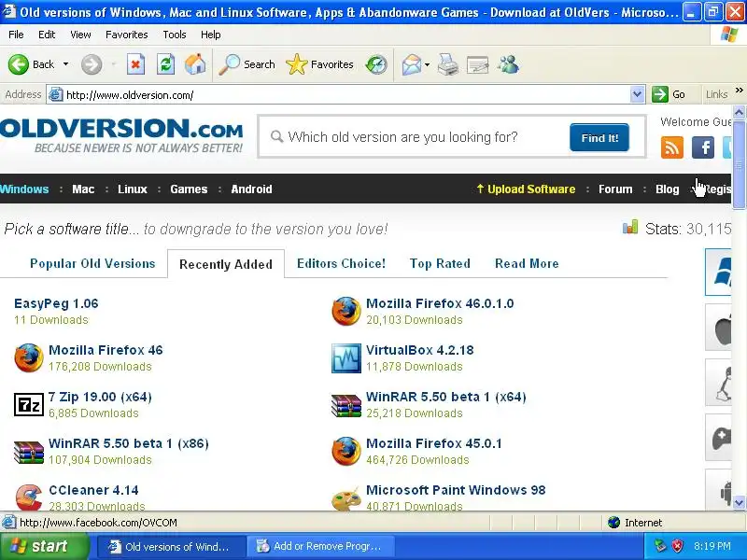The height and width of the screenshot is (560, 747).
Task: Open the History clock icon
Action: (x=376, y=64)
